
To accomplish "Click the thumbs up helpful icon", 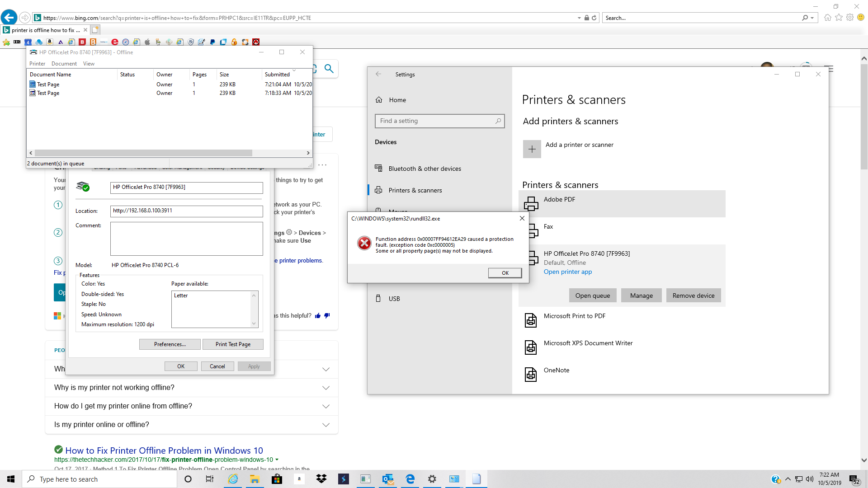I will pyautogui.click(x=318, y=316).
